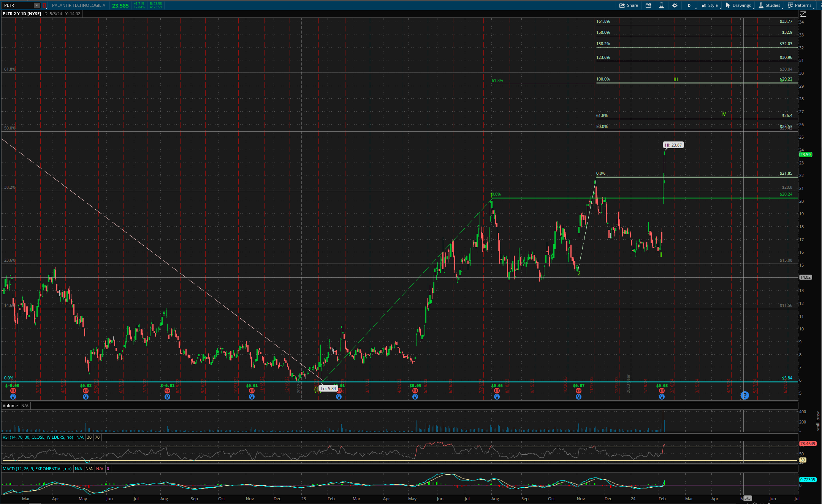
Task: Open the Drawings menu
Action: click(x=738, y=5)
